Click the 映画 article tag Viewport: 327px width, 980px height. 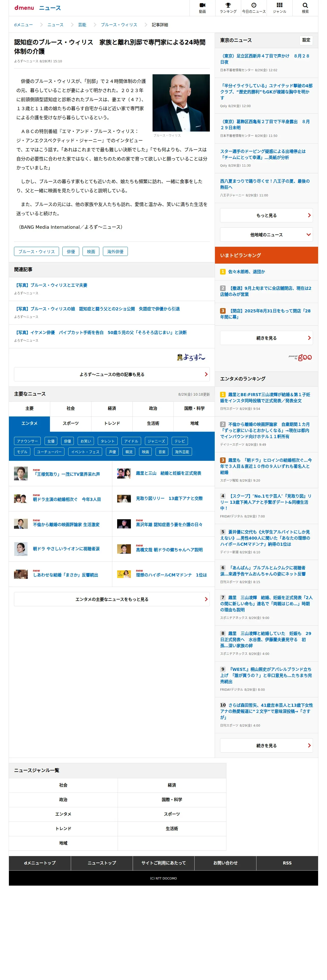click(91, 251)
